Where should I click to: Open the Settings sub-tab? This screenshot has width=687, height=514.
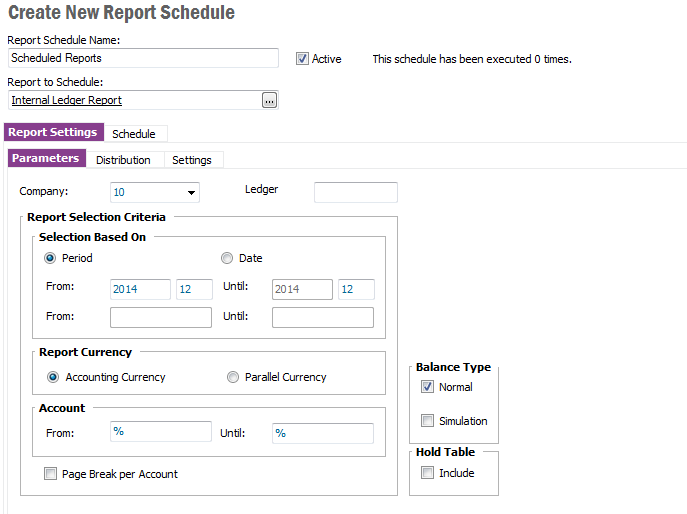pyautogui.click(x=192, y=160)
